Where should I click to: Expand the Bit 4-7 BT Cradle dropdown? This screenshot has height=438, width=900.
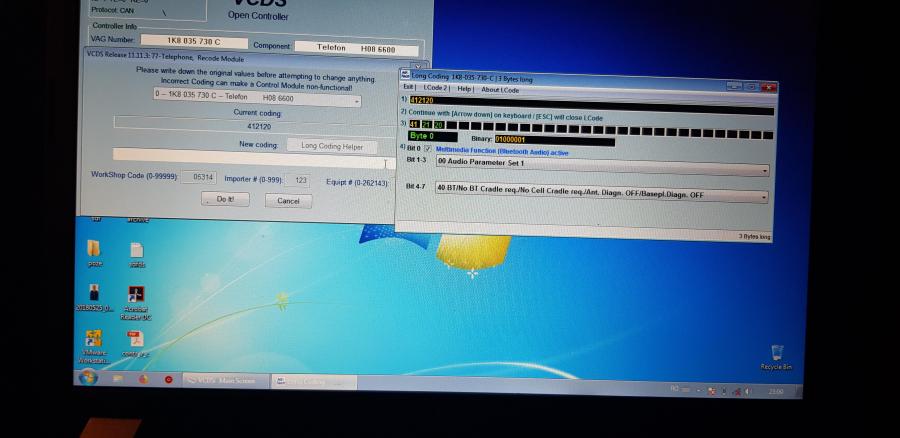[764, 197]
